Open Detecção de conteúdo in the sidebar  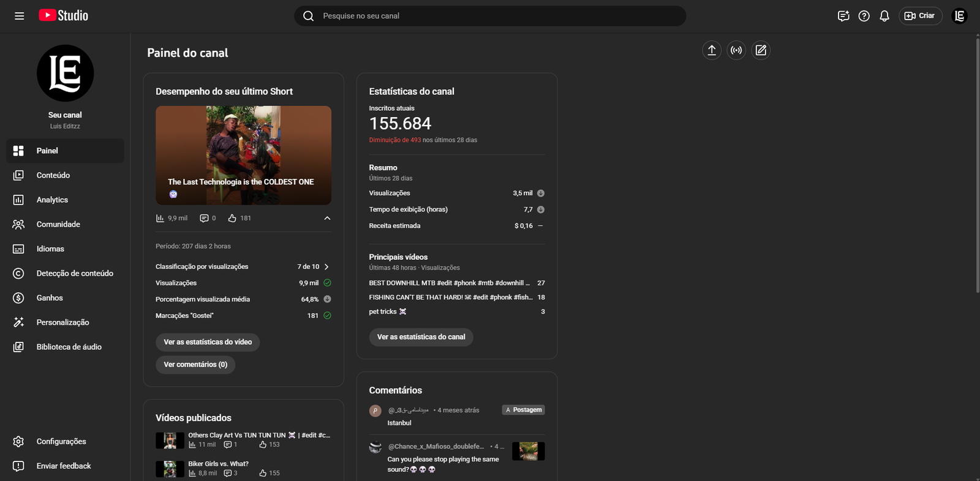(65, 273)
